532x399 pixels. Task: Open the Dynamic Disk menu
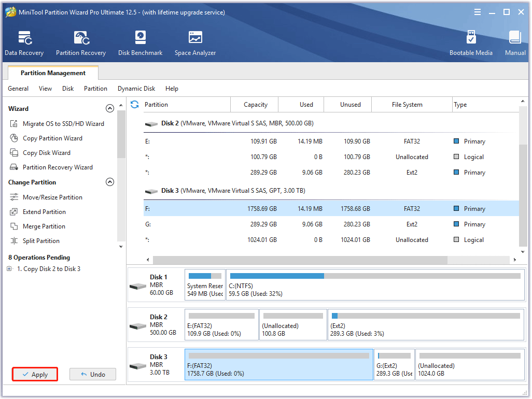tap(136, 89)
